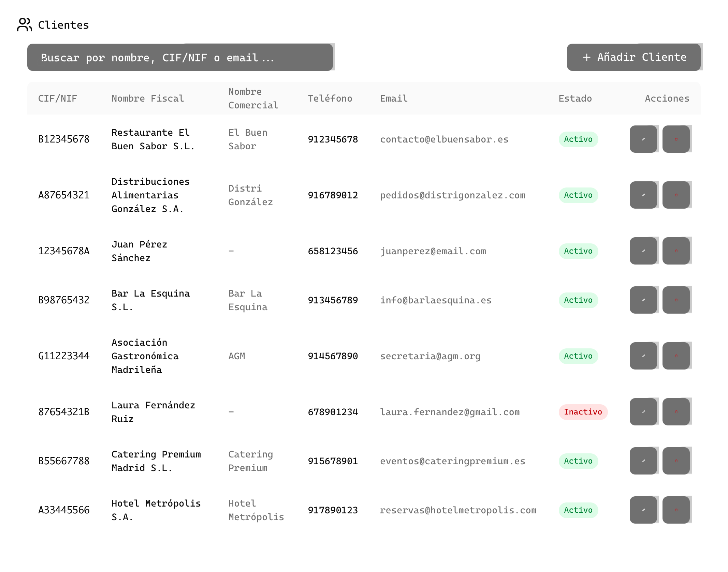Delete the Restaurante El Buen Sabor client

click(676, 139)
